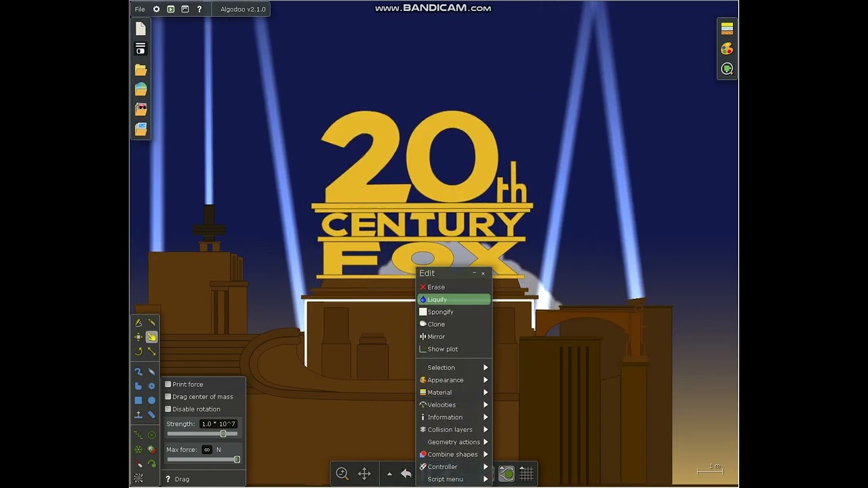Viewport: 868px width, 488px height.
Task: Select the Laser pen tool
Action: (x=138, y=464)
